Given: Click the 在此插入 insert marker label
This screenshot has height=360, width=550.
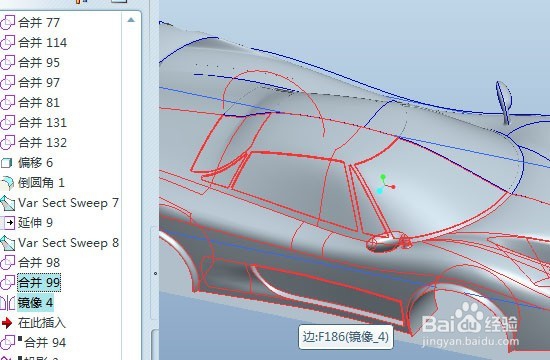Looking at the screenshot, I should 42,323.
